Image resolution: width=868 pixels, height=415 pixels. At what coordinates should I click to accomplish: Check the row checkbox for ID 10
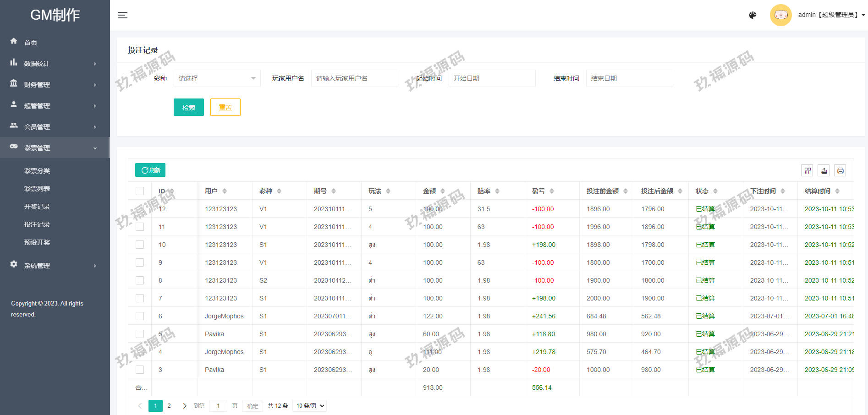[140, 245]
